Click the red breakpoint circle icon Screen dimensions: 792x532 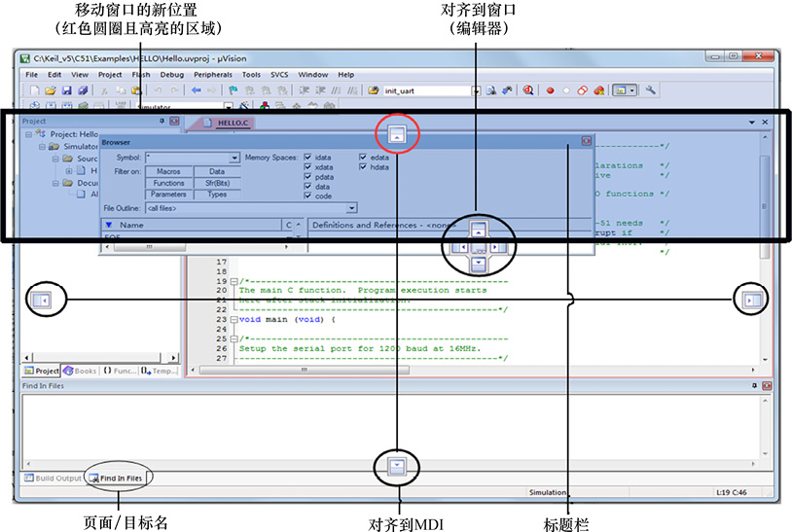(549, 90)
